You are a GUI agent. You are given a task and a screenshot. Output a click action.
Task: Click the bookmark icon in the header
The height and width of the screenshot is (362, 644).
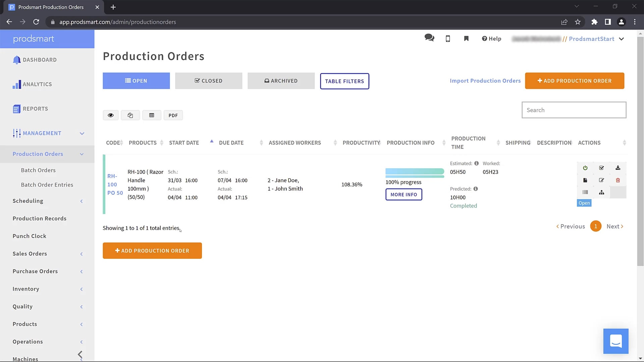coord(466,39)
